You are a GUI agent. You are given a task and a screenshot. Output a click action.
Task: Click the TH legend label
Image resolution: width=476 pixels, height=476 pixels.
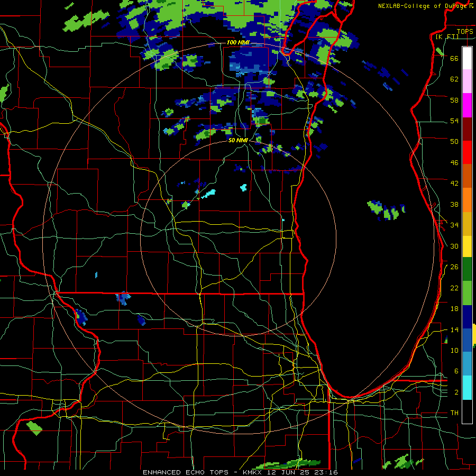click(x=454, y=413)
